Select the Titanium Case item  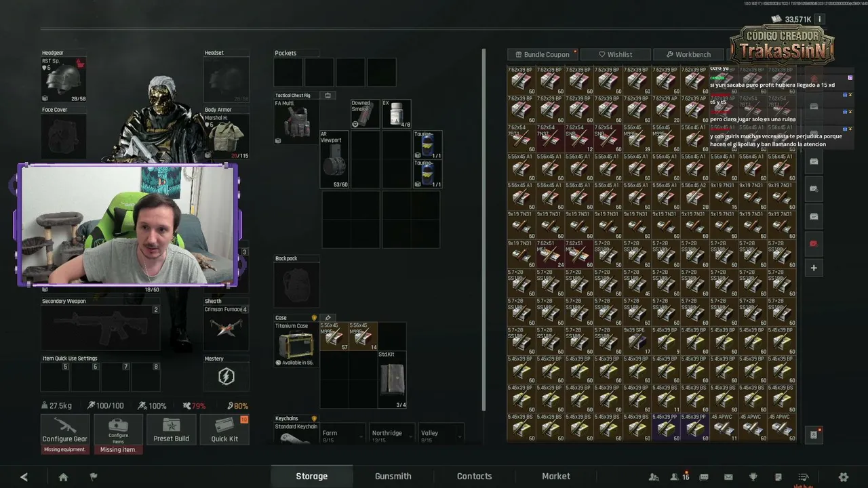tap(296, 344)
